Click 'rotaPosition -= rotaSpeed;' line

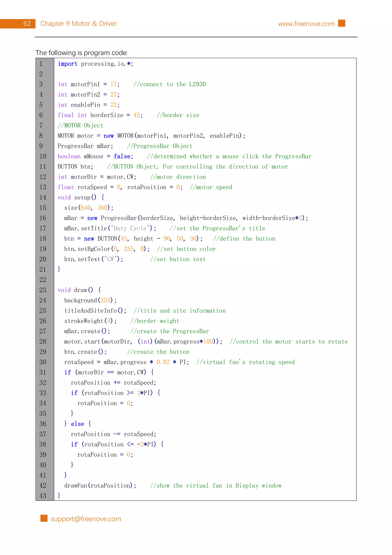114,434
